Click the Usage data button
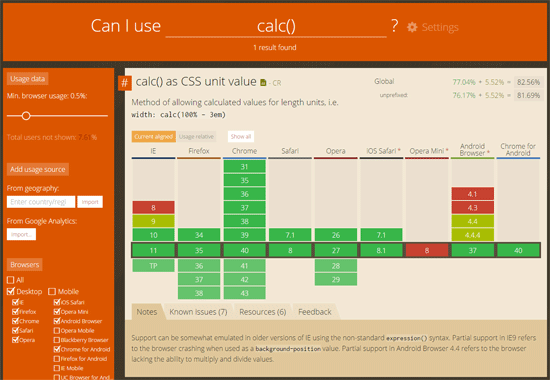The height and width of the screenshot is (380, 550). [27, 79]
